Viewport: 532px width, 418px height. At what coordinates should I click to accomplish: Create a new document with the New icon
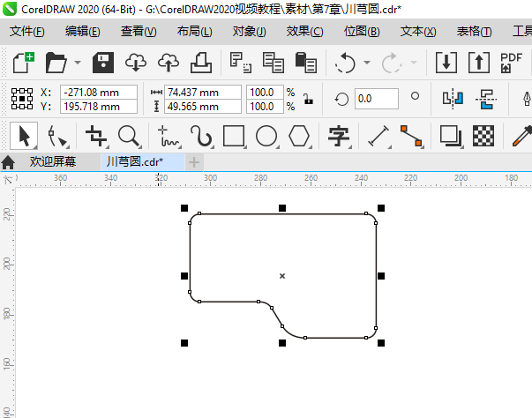(24, 63)
